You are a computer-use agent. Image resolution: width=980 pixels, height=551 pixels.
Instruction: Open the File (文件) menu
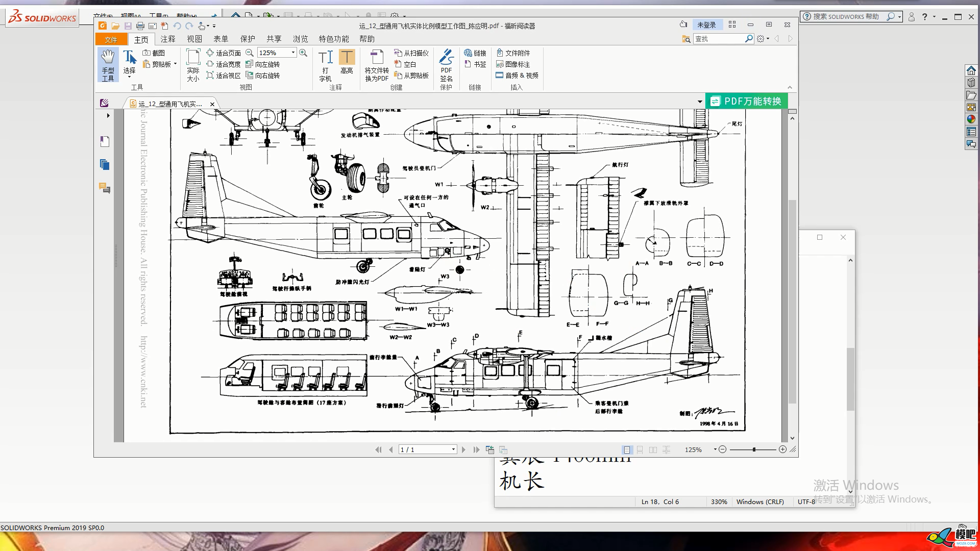point(111,39)
